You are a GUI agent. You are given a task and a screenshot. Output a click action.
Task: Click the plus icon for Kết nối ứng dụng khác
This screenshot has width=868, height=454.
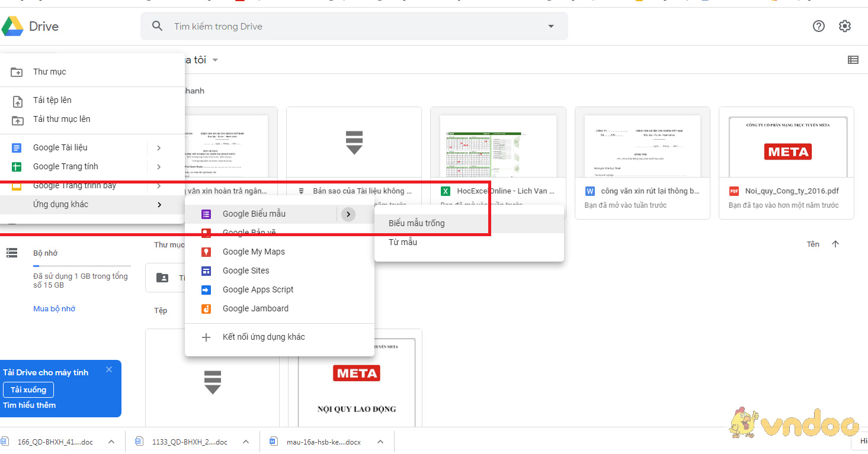206,336
